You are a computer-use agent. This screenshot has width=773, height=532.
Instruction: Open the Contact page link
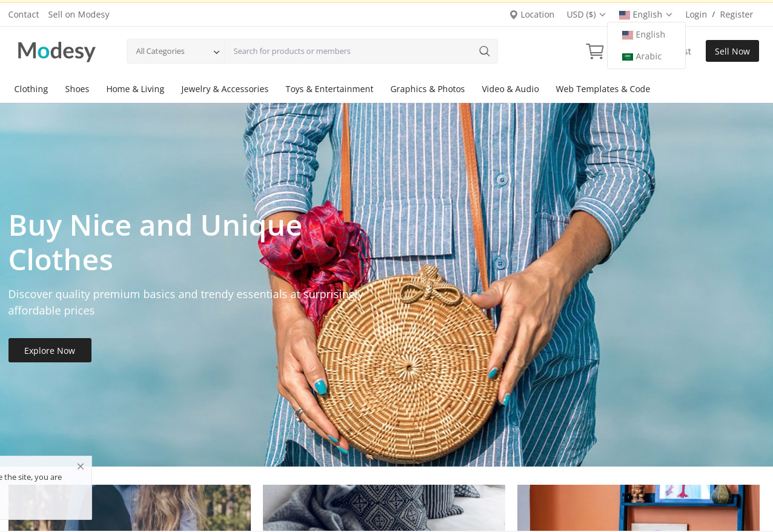coord(24,15)
